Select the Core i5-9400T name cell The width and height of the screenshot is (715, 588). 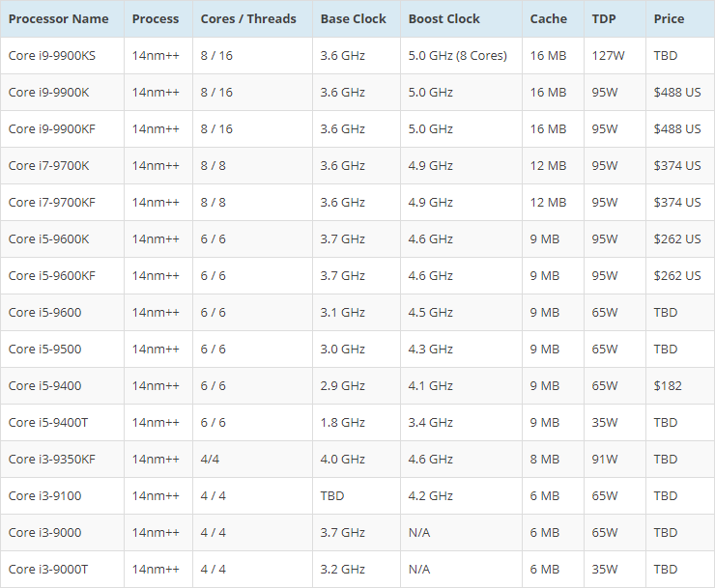(x=62, y=423)
